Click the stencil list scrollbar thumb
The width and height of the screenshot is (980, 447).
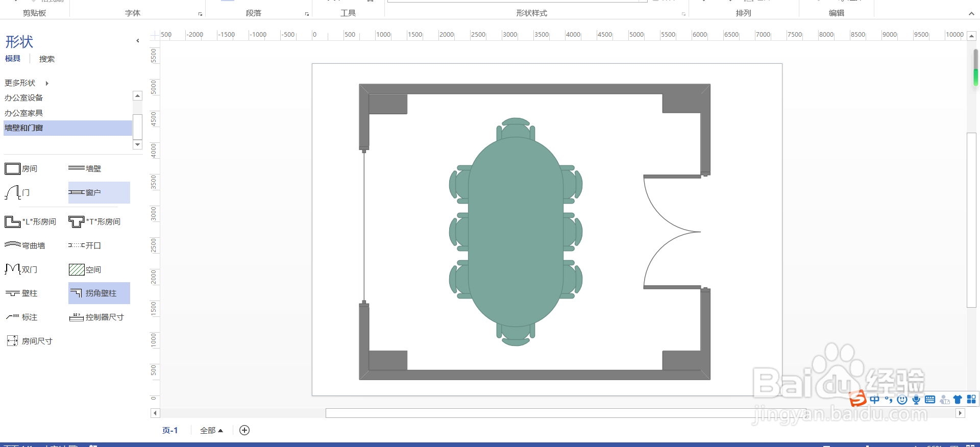(137, 127)
